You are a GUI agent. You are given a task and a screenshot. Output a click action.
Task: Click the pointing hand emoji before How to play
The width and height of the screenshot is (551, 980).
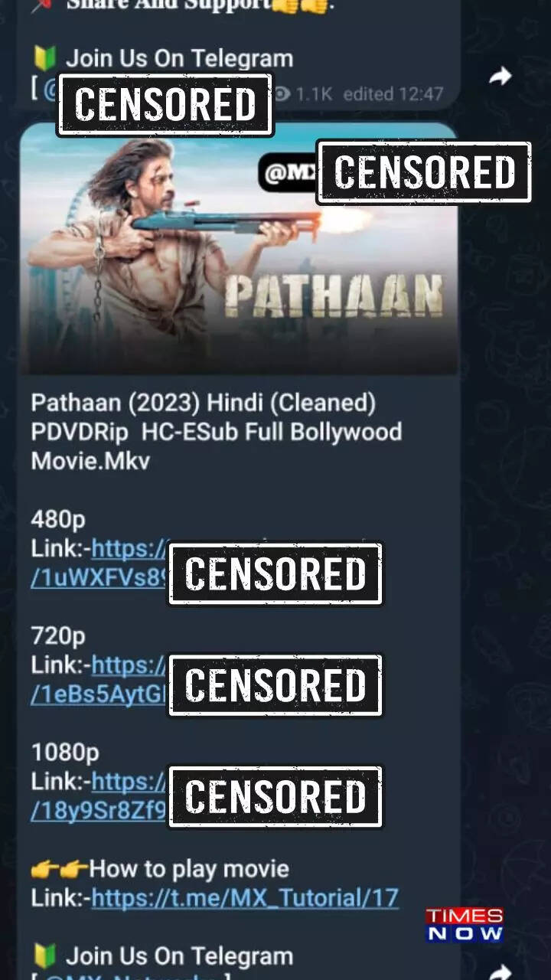point(60,869)
